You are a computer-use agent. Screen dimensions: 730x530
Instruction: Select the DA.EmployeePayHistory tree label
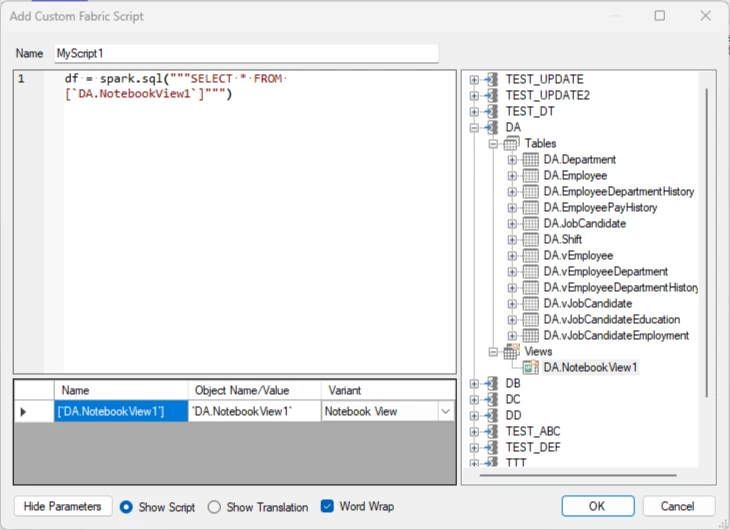tap(600, 208)
